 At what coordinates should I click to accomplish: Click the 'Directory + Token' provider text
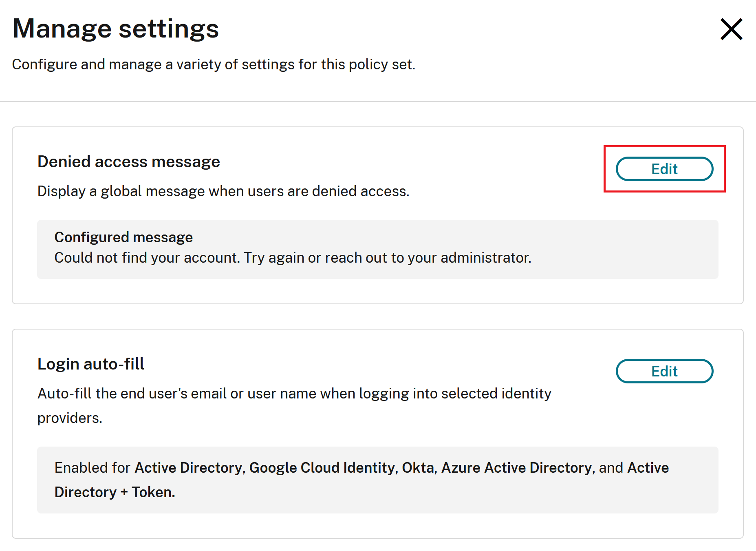(x=115, y=492)
